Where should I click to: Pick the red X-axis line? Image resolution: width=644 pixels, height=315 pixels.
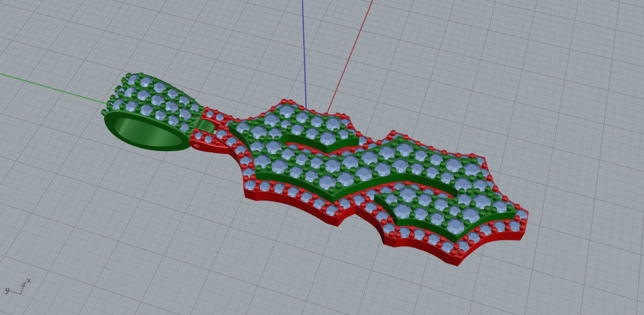click(350, 55)
